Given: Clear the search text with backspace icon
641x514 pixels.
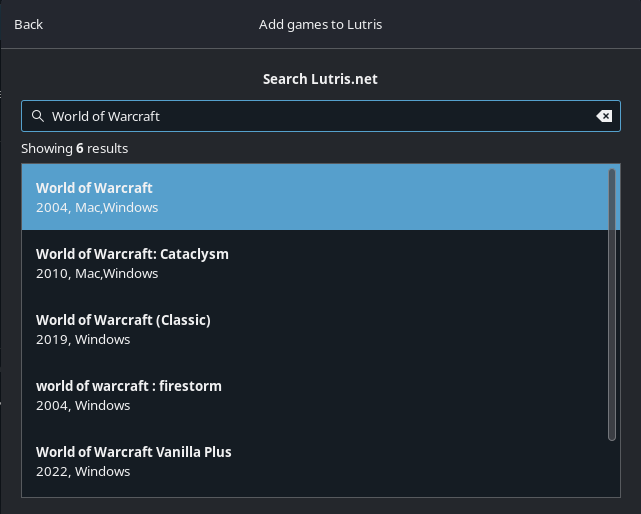Looking at the screenshot, I should pos(604,116).
